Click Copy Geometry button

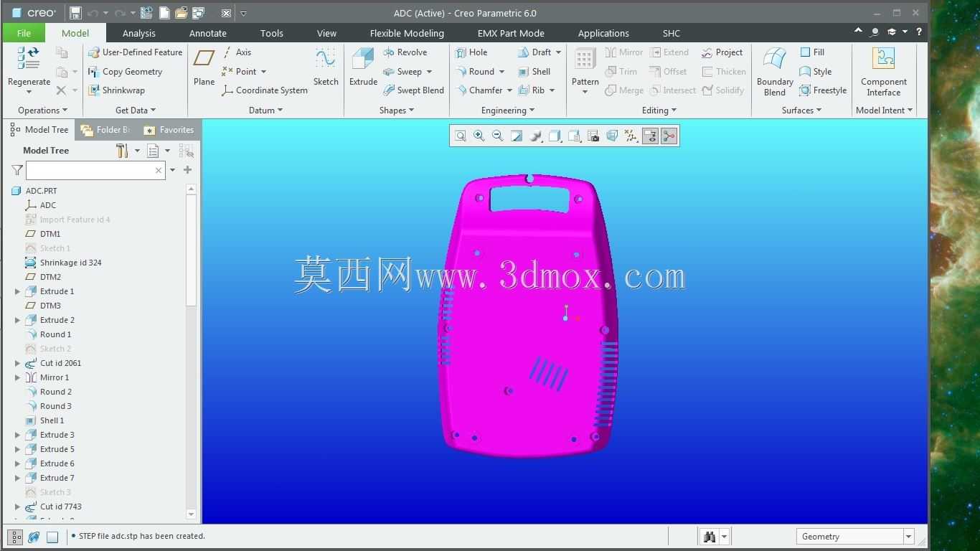(x=125, y=72)
